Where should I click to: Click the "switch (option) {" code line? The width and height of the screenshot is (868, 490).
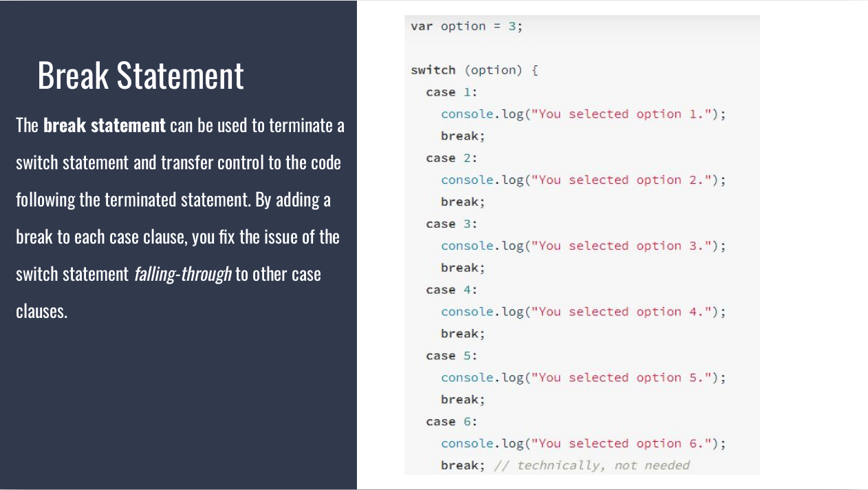click(x=474, y=70)
